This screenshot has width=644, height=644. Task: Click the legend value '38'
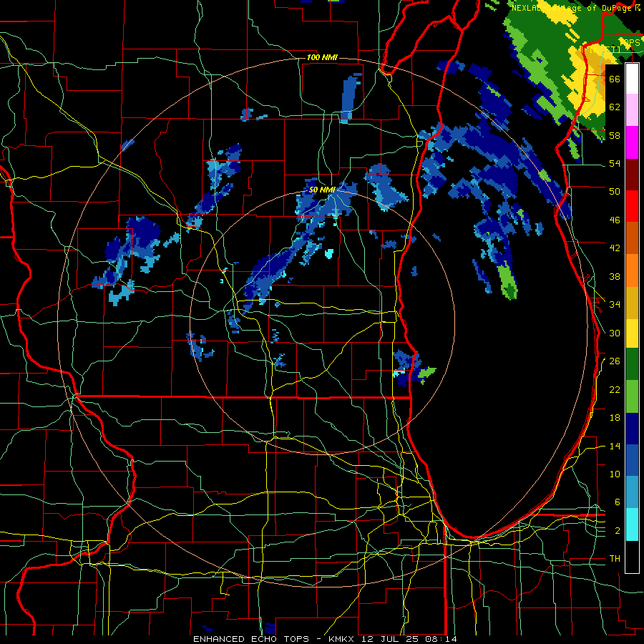[x=615, y=276]
